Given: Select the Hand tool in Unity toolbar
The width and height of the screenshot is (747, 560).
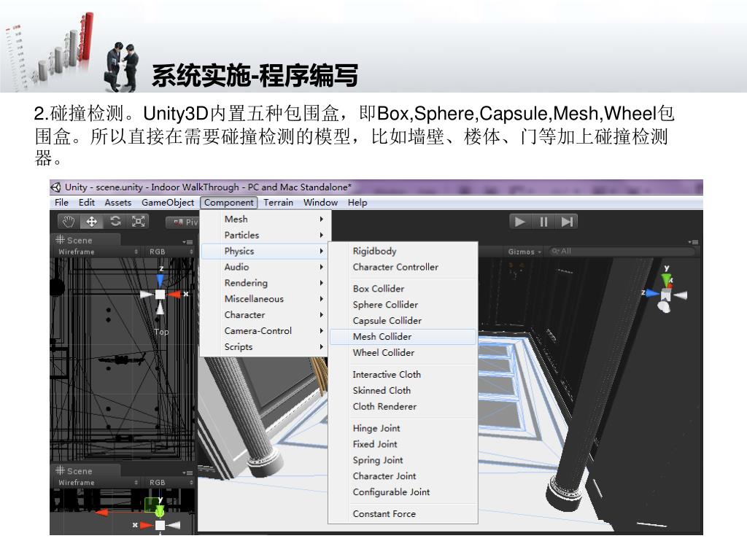Looking at the screenshot, I should pyautogui.click(x=69, y=222).
